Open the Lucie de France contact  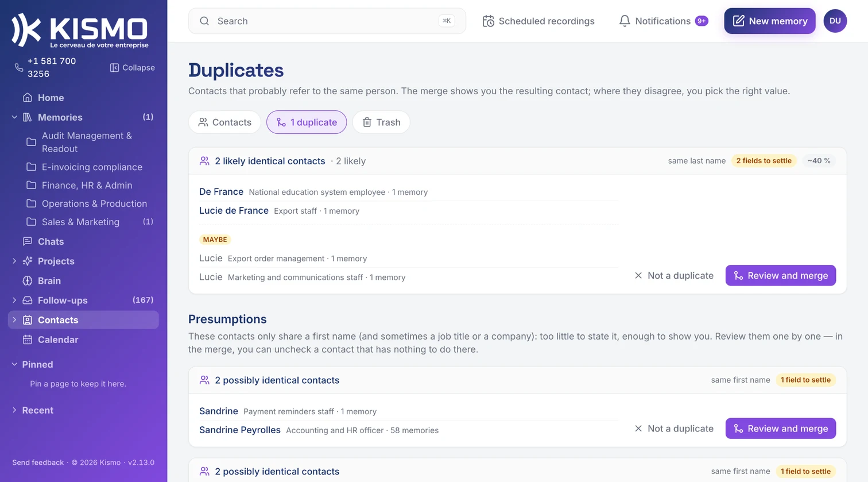(x=234, y=211)
